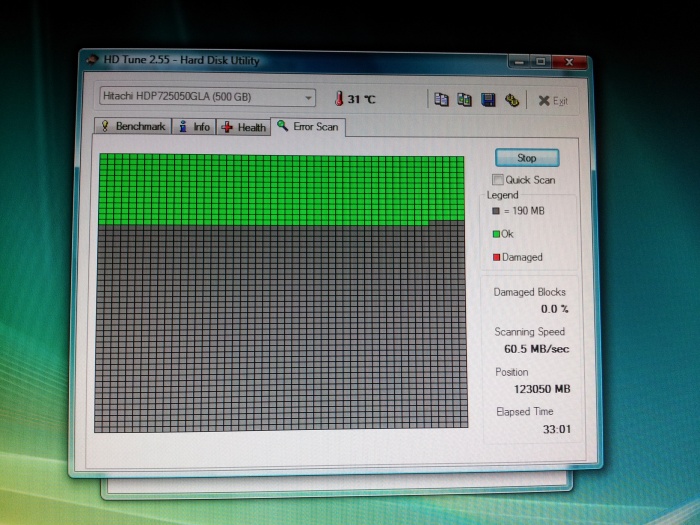Click the Damaged Blocks label
This screenshot has width=700, height=525.
coord(529,292)
